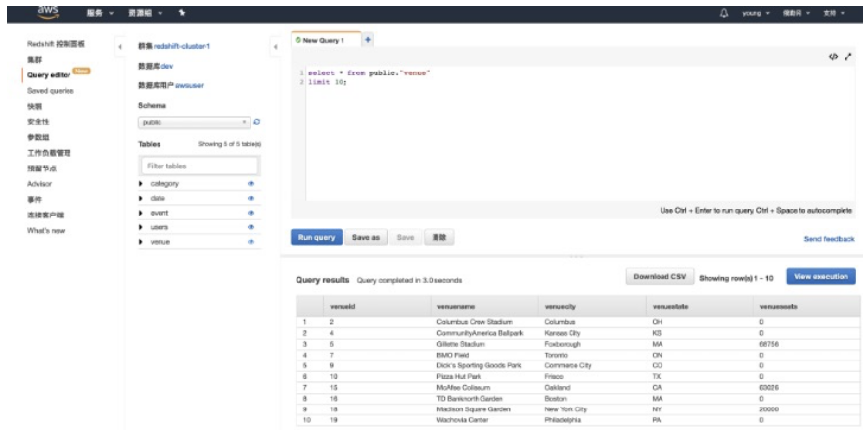This screenshot has width=868, height=432.
Task: Click the Filter tables input field
Action: coord(200,166)
